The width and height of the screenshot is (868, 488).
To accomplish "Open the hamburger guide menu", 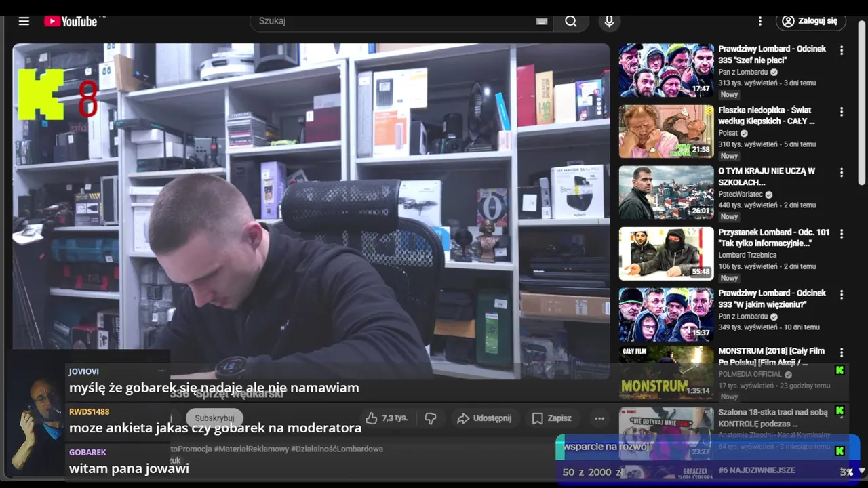I will [24, 21].
